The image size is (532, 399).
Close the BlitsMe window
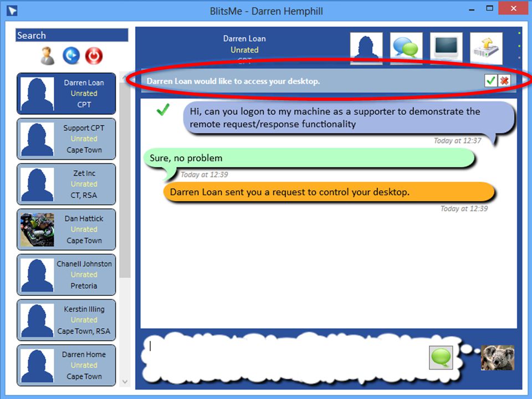[x=513, y=8]
